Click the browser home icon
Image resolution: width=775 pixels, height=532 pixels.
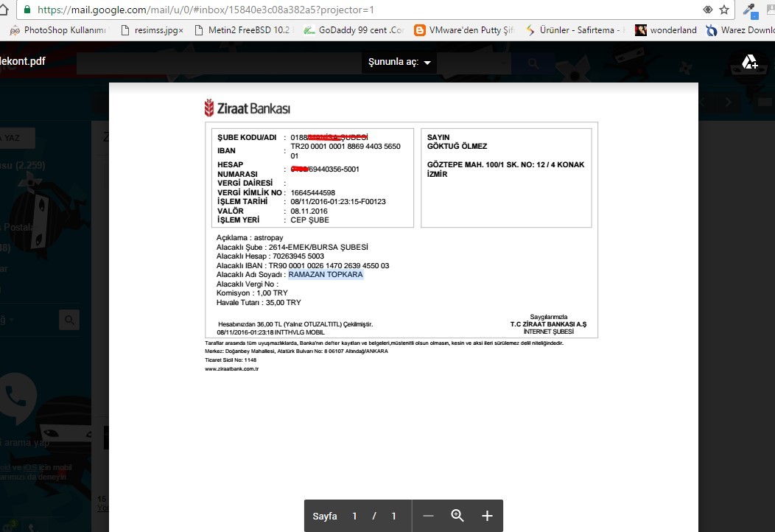pyautogui.click(x=4, y=10)
